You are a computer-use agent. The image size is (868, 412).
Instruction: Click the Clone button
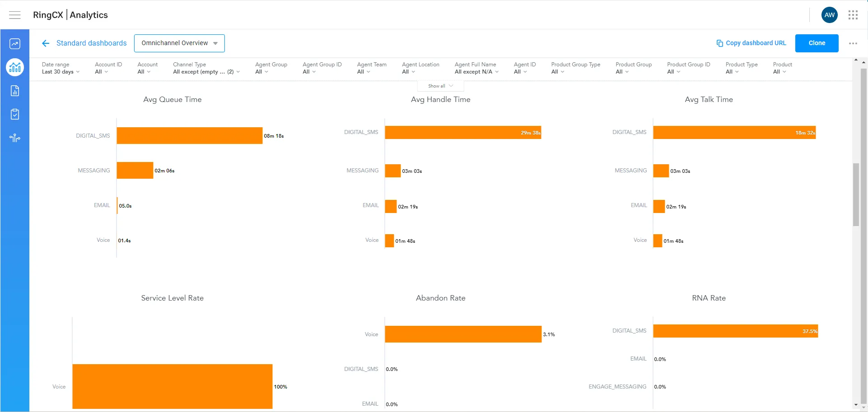(x=817, y=43)
